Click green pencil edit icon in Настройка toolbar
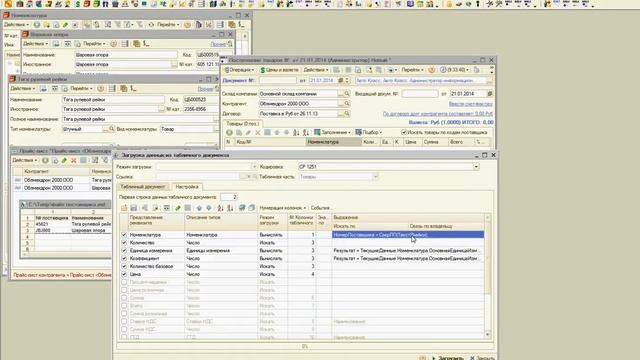Viewport: 640px width, 360px height. point(178,208)
